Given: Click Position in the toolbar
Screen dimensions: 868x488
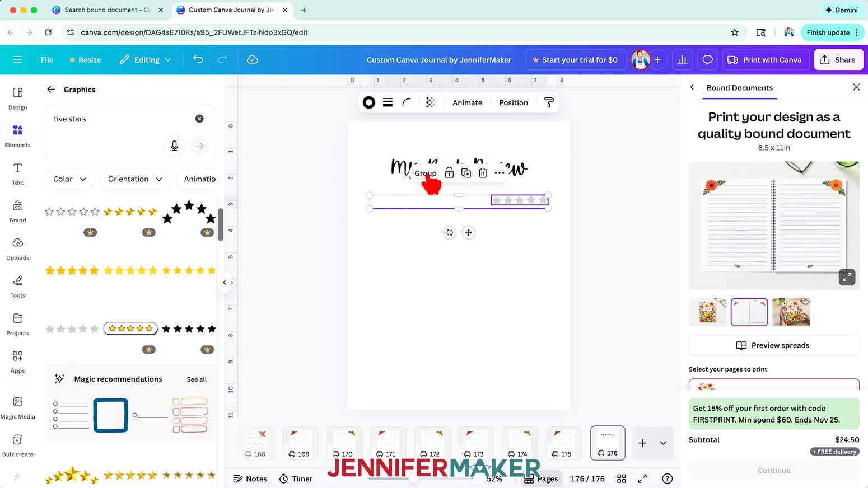Looking at the screenshot, I should tap(514, 102).
